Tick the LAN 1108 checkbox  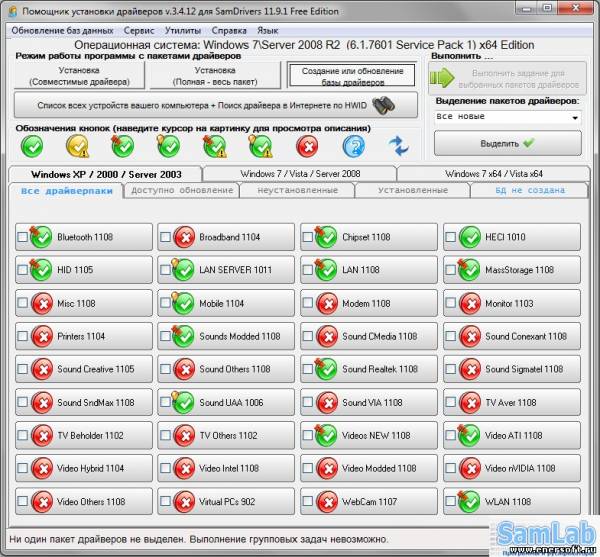308,270
